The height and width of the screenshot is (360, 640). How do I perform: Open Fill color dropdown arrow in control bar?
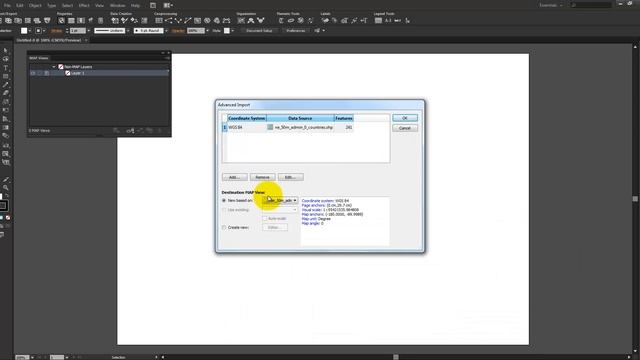[x=30, y=31]
